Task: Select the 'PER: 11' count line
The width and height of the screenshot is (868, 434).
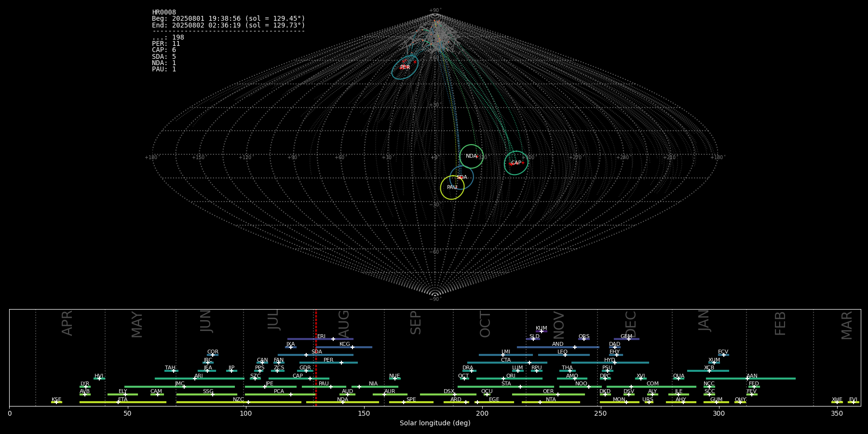Action: (x=166, y=44)
